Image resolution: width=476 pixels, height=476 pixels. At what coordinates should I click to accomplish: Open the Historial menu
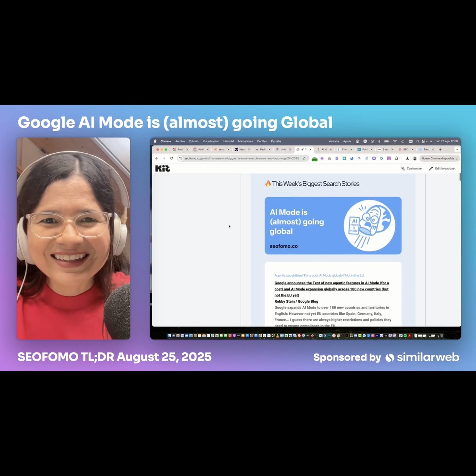228,141
